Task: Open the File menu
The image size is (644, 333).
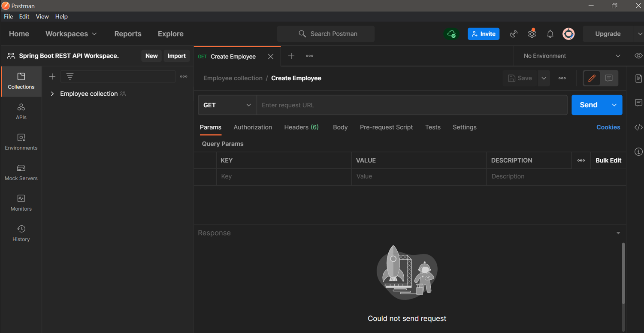Action: [8, 16]
